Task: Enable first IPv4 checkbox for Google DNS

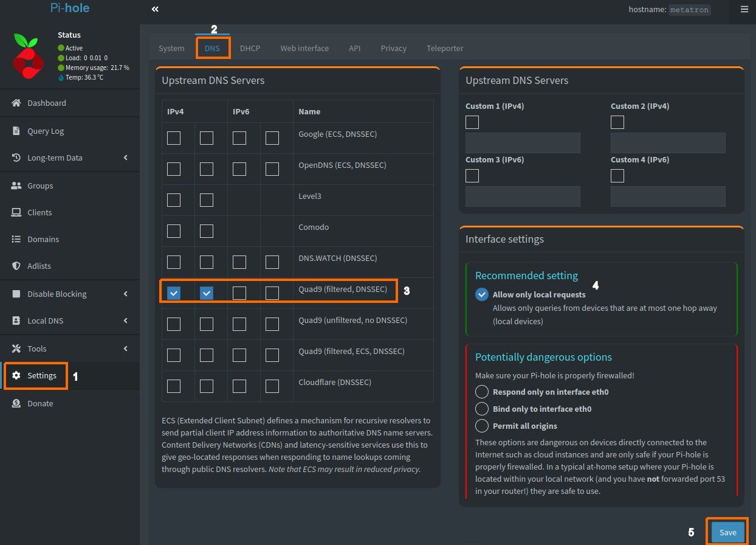Action: click(x=174, y=138)
